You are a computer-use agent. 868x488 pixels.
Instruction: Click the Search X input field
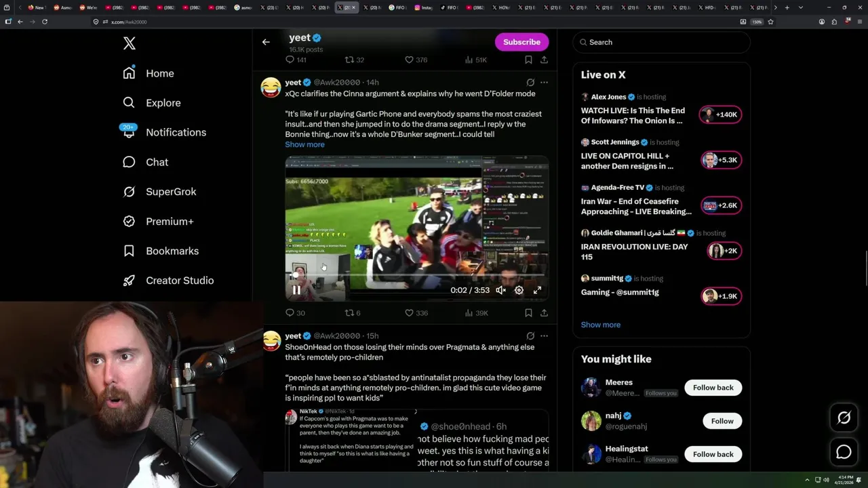click(x=661, y=42)
